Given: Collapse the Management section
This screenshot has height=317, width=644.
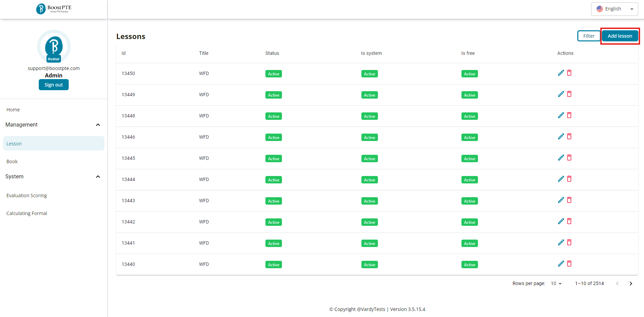Looking at the screenshot, I should pos(98,125).
